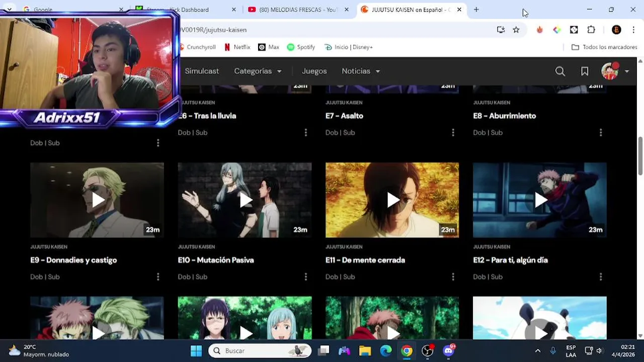Click the taskbar Buscar search box
644x362 pixels.
coord(260,350)
